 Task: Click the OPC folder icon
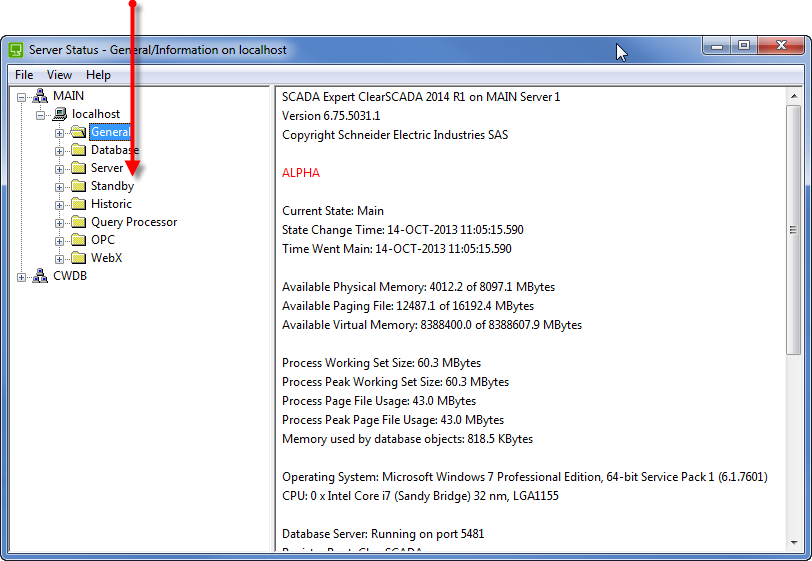[78, 240]
